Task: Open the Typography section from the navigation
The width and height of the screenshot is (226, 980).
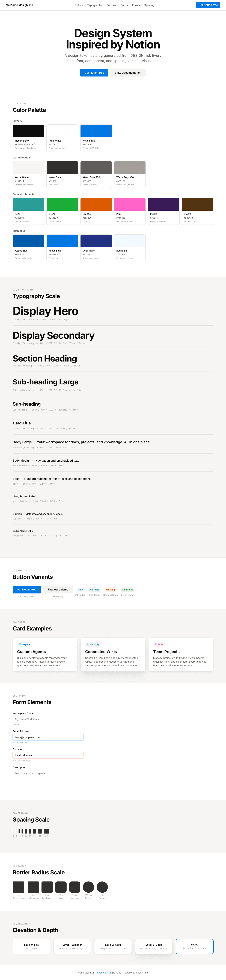Action: click(x=94, y=5)
